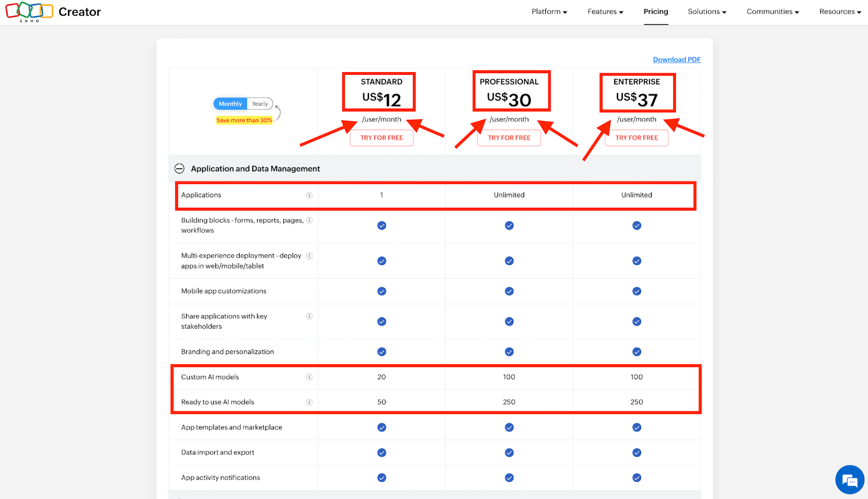Open the live chat widget
Screen dimensions: 868x499
point(850,480)
